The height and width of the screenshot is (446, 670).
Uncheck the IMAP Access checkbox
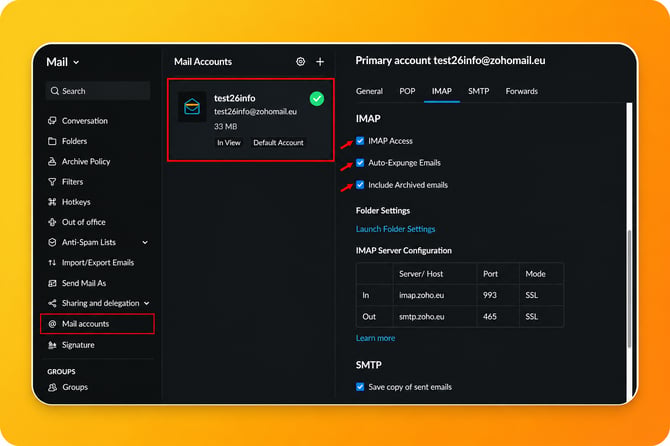tap(360, 141)
